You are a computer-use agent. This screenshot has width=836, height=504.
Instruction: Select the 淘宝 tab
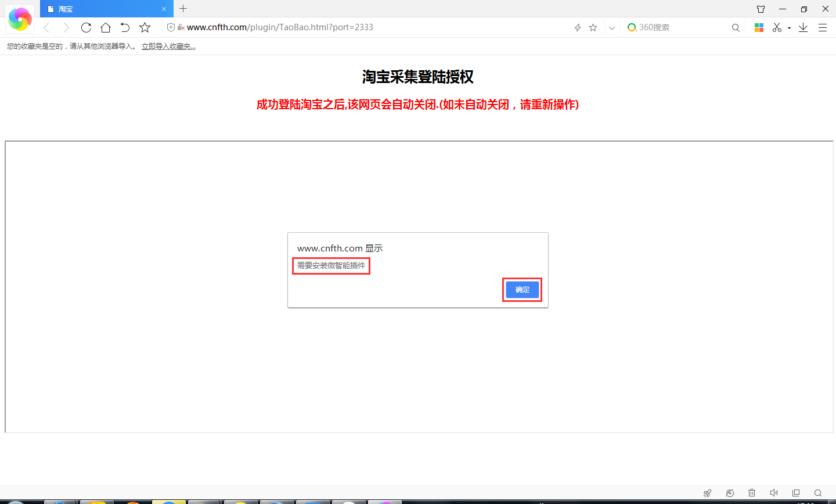point(107,9)
